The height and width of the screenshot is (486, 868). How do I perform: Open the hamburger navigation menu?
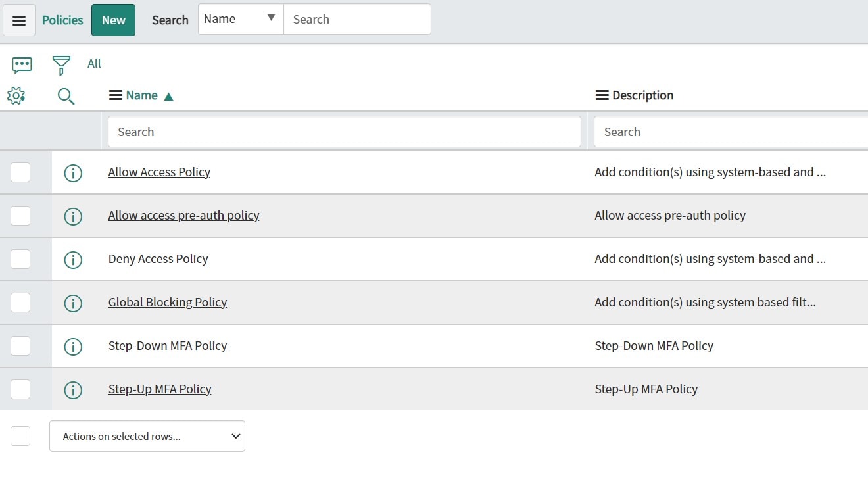pyautogui.click(x=19, y=19)
